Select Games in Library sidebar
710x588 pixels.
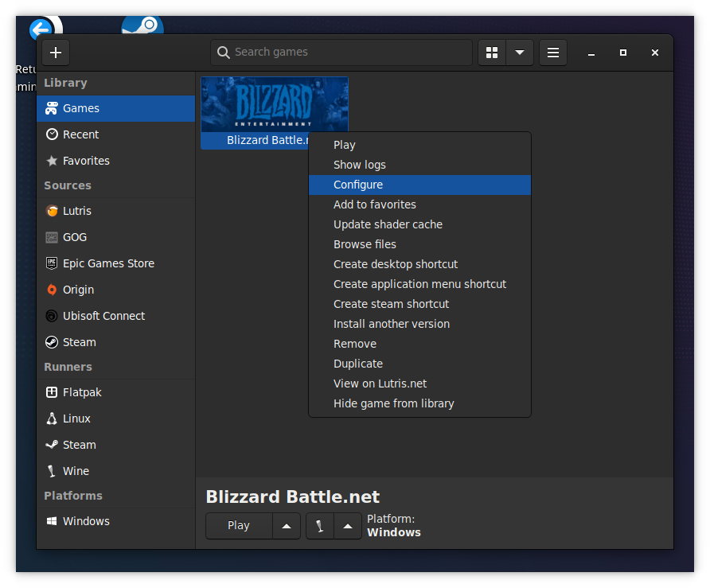[116, 109]
